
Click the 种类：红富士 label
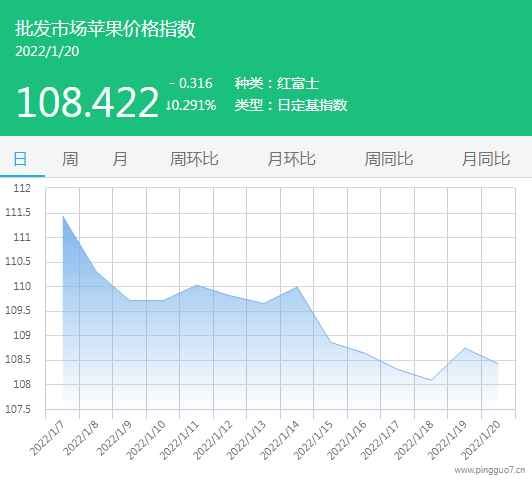pyautogui.click(x=277, y=83)
